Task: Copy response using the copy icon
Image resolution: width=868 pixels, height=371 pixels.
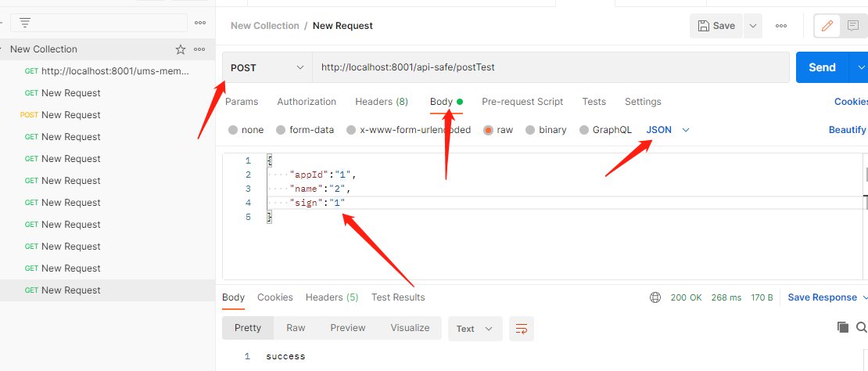Action: pos(843,327)
